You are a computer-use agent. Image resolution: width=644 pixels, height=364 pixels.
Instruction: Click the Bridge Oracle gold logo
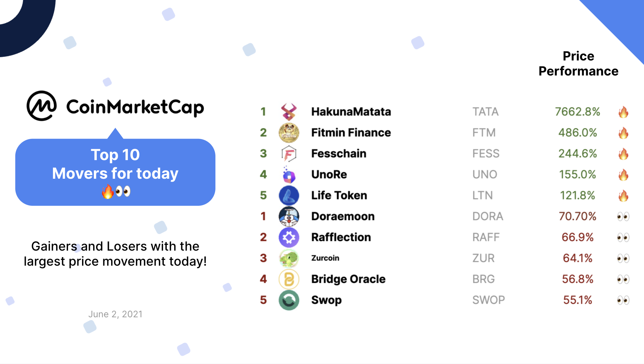click(x=289, y=279)
